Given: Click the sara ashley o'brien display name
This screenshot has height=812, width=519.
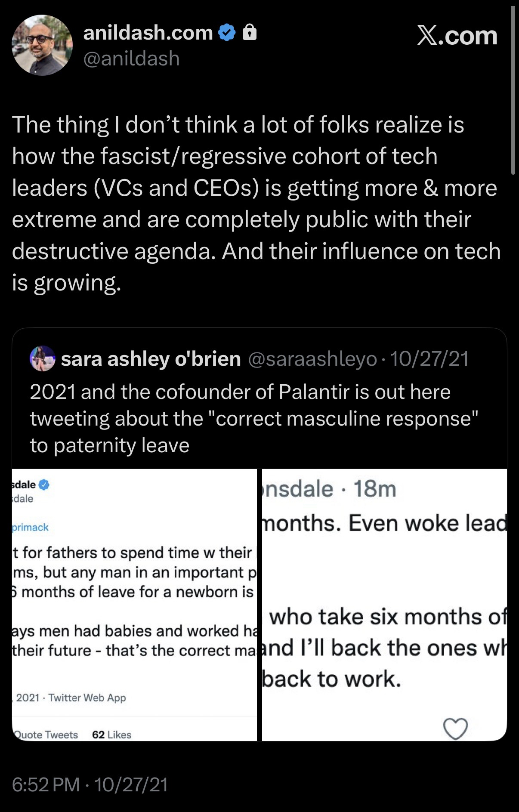Looking at the screenshot, I should (151, 358).
